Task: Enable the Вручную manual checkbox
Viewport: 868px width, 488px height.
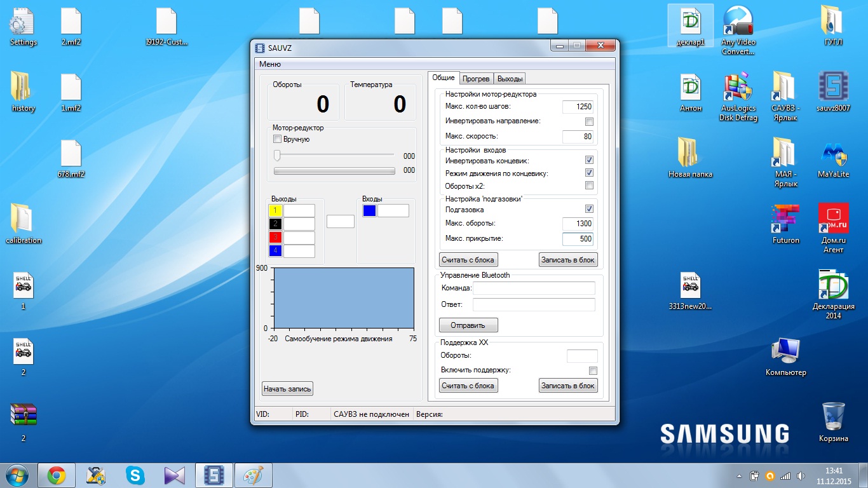Action: point(277,139)
